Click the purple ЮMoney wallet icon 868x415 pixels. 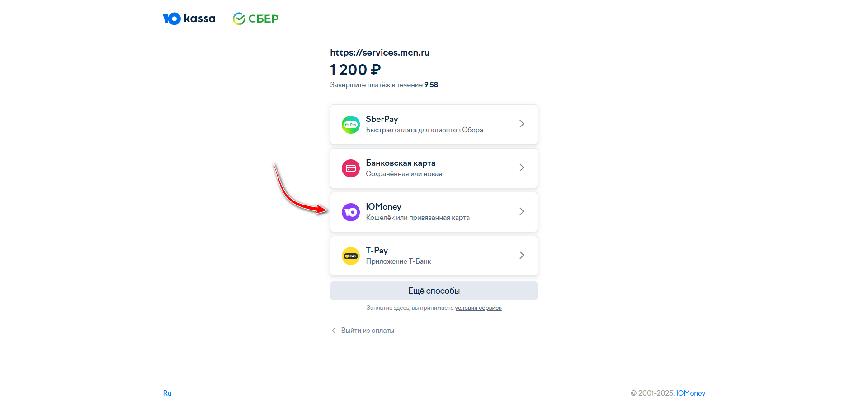350,212
